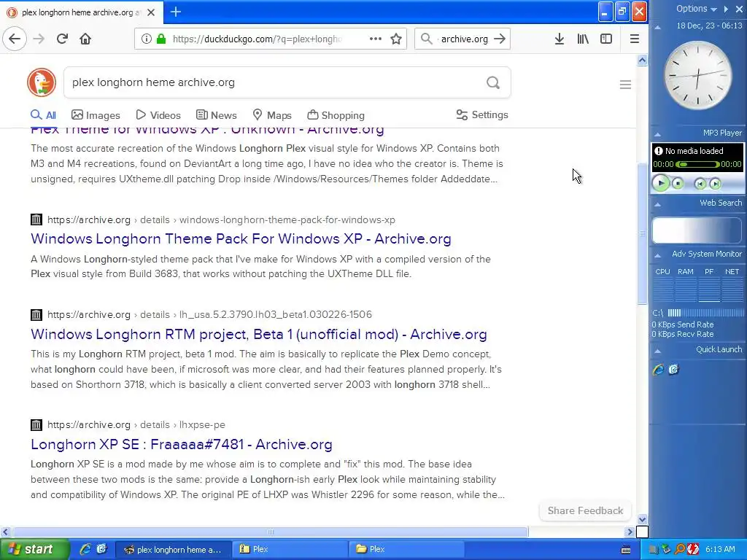Screen dimensions: 747x560
Task: Click the MP3 Player green seek bar
Action: point(697,164)
